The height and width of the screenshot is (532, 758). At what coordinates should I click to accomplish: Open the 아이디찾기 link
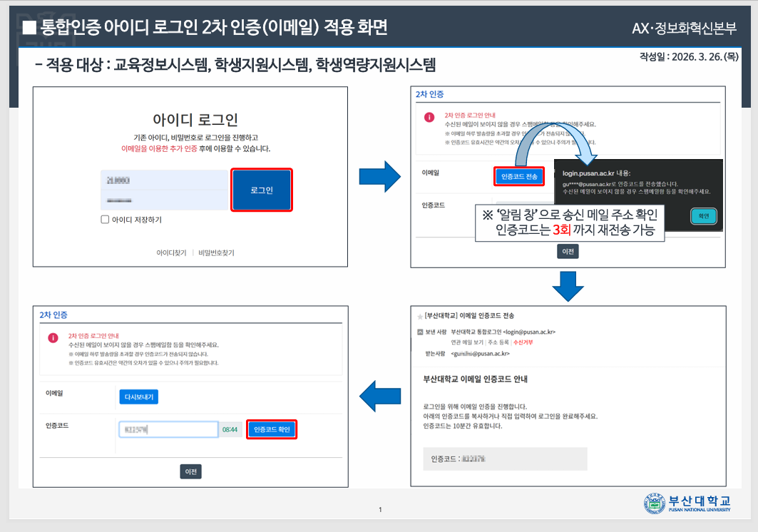click(171, 252)
